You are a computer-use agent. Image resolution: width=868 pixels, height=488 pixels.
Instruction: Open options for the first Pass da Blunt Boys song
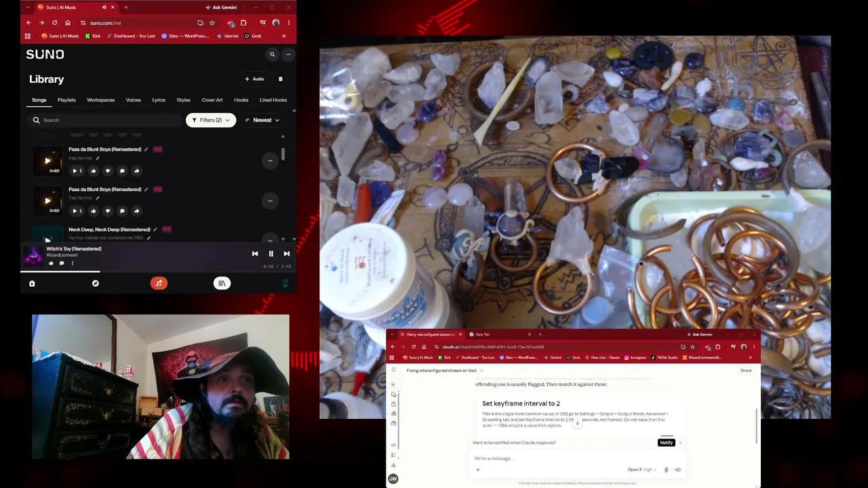coord(270,161)
